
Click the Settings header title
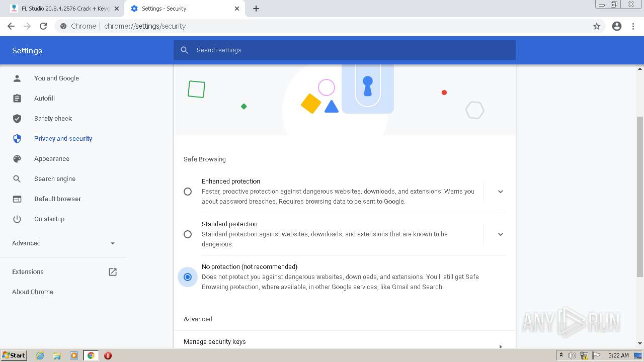coord(27,51)
